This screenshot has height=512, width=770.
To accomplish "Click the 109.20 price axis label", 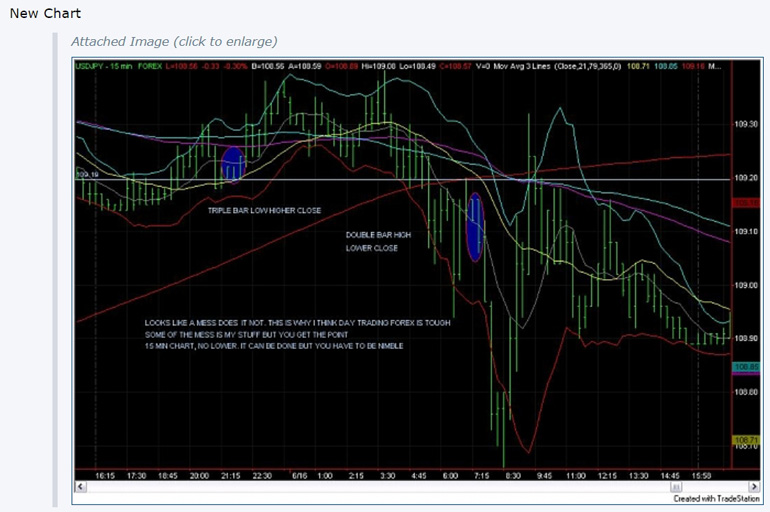I will (746, 178).
